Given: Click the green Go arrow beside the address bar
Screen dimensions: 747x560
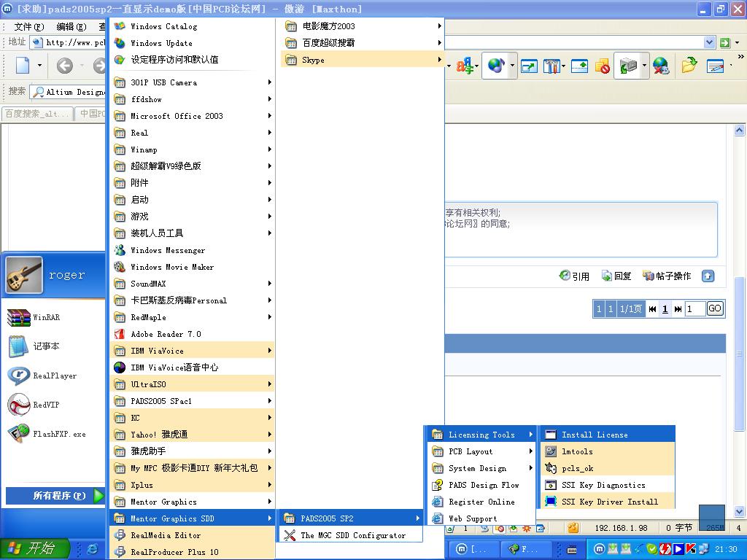Looking at the screenshot, I should click(725, 43).
